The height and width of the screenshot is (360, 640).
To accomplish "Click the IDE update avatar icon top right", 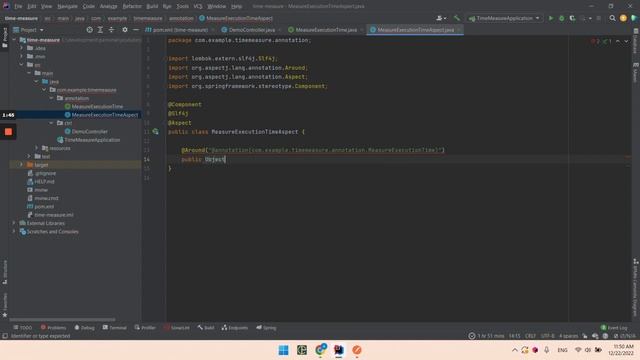I will click(x=623, y=18).
